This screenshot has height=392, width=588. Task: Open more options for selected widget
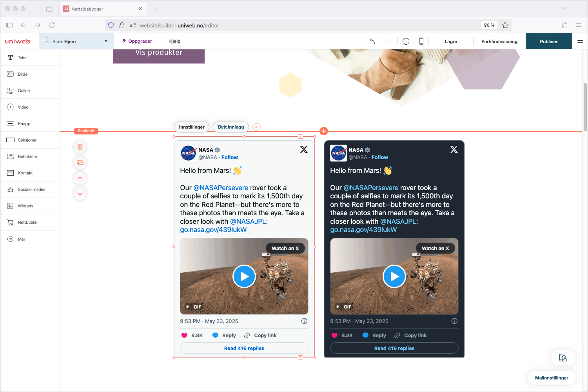point(256,127)
